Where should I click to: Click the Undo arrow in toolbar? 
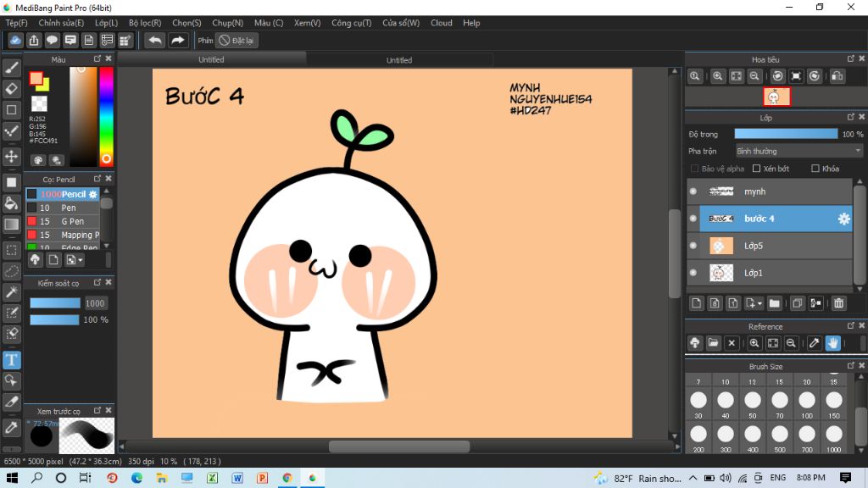point(155,41)
